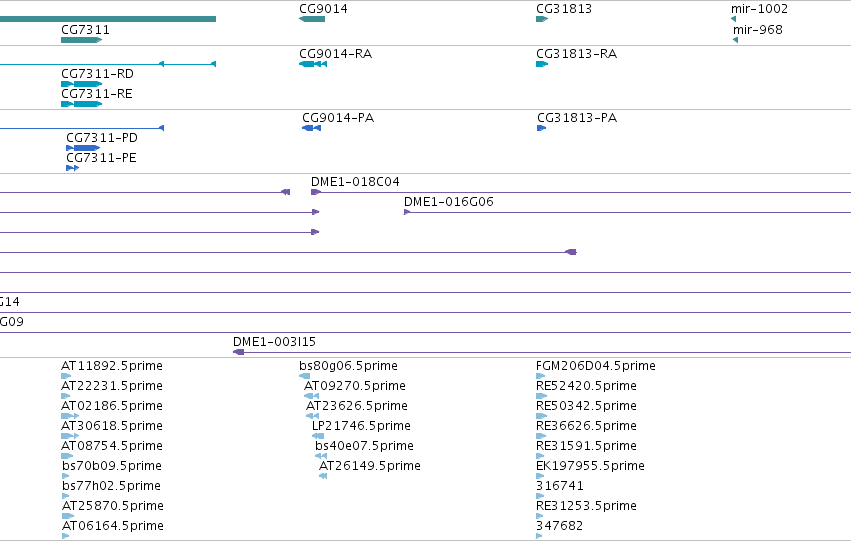This screenshot has width=851, height=541.
Task: Click the bs80g06.5prime EST label
Action: coord(348,366)
